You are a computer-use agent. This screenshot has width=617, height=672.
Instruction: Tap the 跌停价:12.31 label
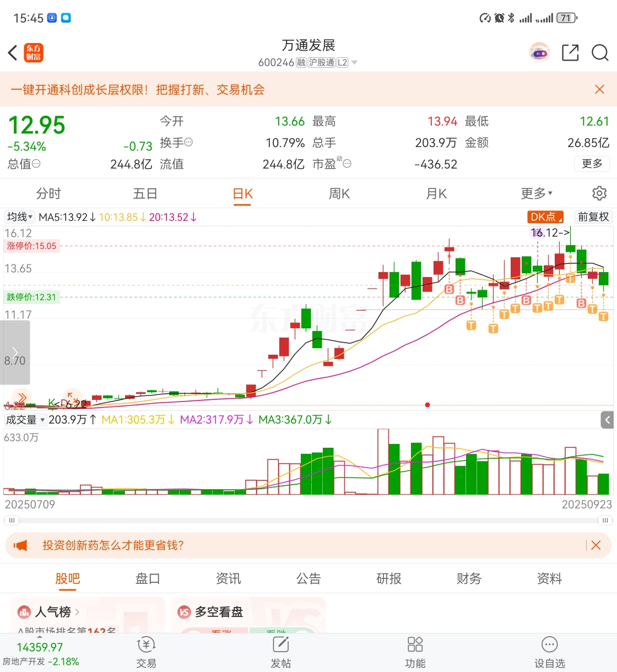click(31, 297)
